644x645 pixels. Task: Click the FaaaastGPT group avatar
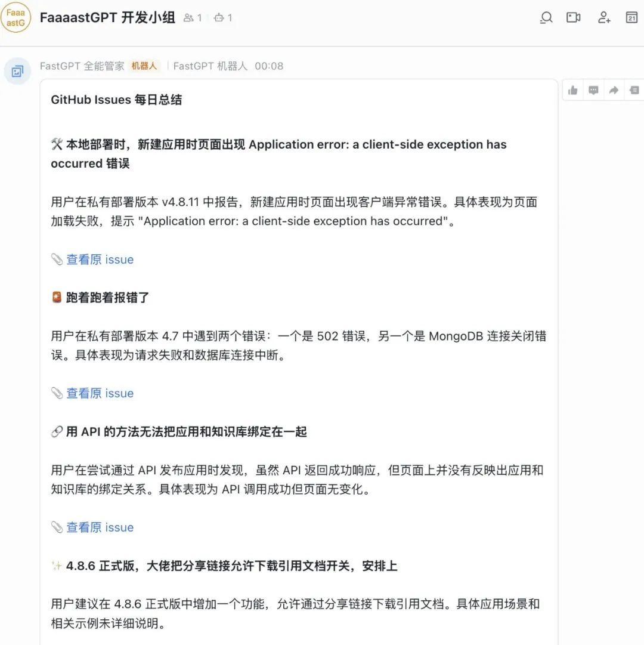[x=16, y=18]
